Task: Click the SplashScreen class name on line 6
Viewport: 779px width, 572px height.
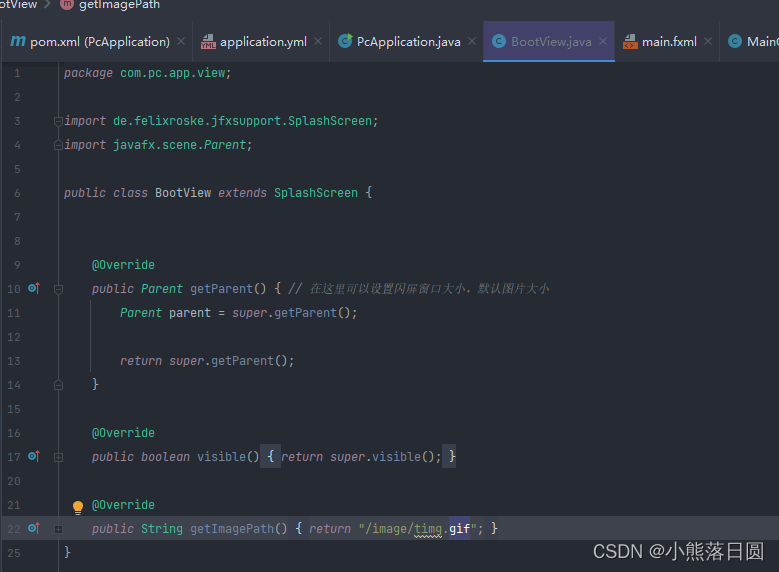Action: [316, 193]
